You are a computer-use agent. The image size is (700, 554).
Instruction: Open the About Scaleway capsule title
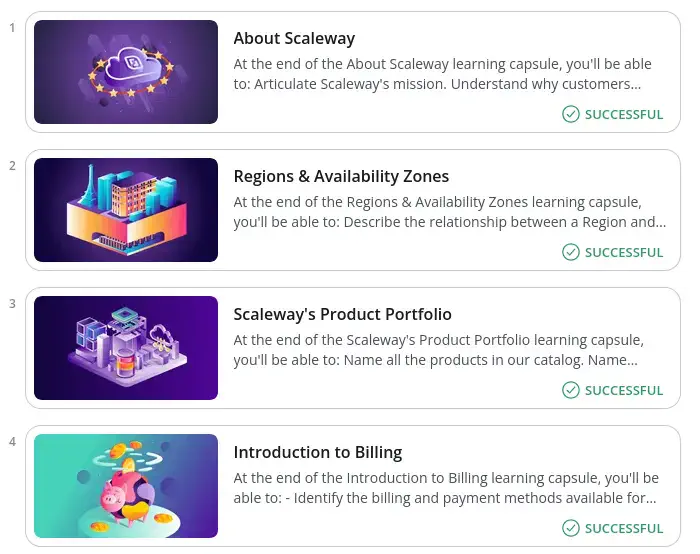(294, 39)
